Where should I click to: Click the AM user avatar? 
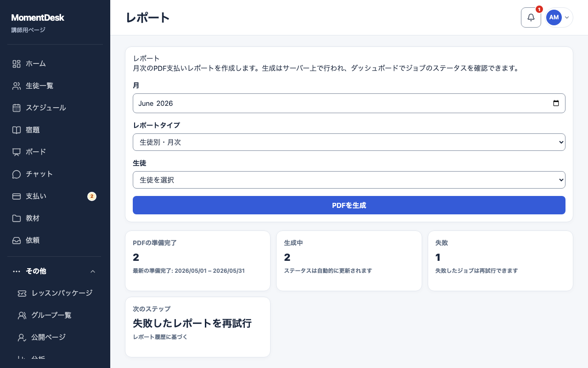(x=554, y=17)
